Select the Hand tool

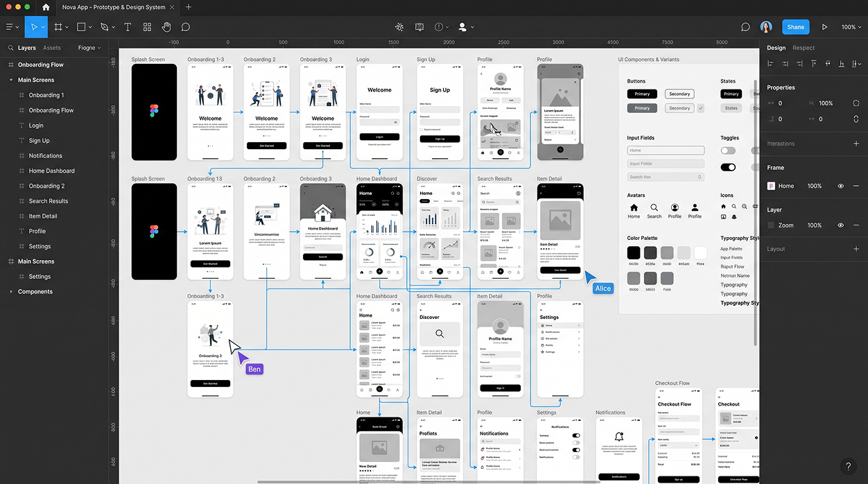[166, 27]
